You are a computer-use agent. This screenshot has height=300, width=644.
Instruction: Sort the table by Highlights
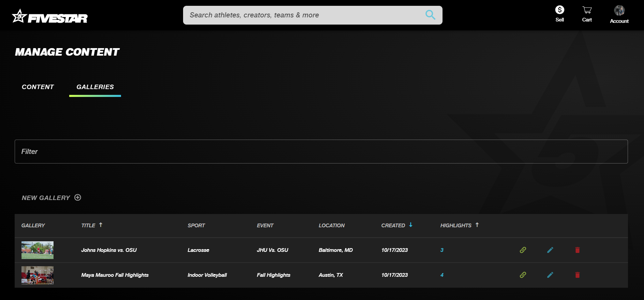(460, 225)
